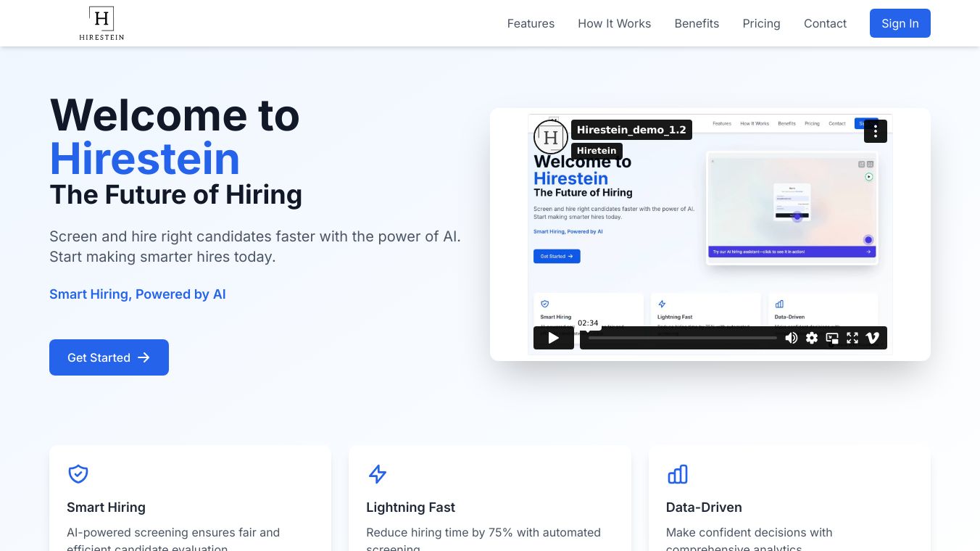Click the 'Lightning Fast' card heading
Screen dimensions: 980x551
coord(410,507)
